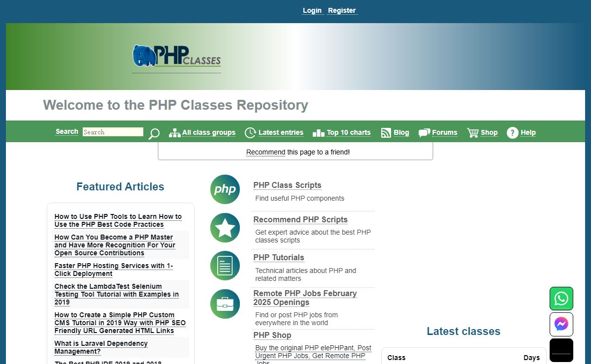Focus the Search input field

(113, 132)
